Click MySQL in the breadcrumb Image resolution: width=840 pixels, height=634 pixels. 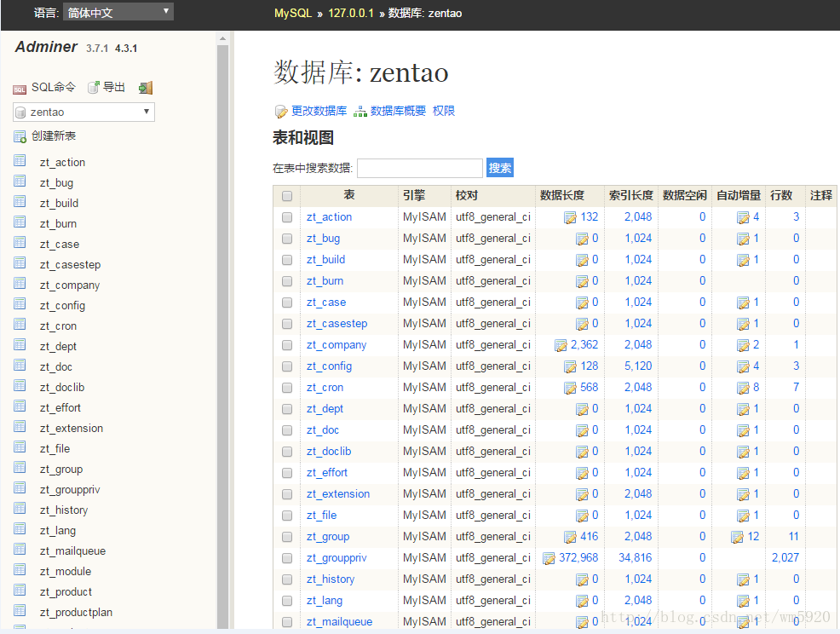[x=292, y=14]
